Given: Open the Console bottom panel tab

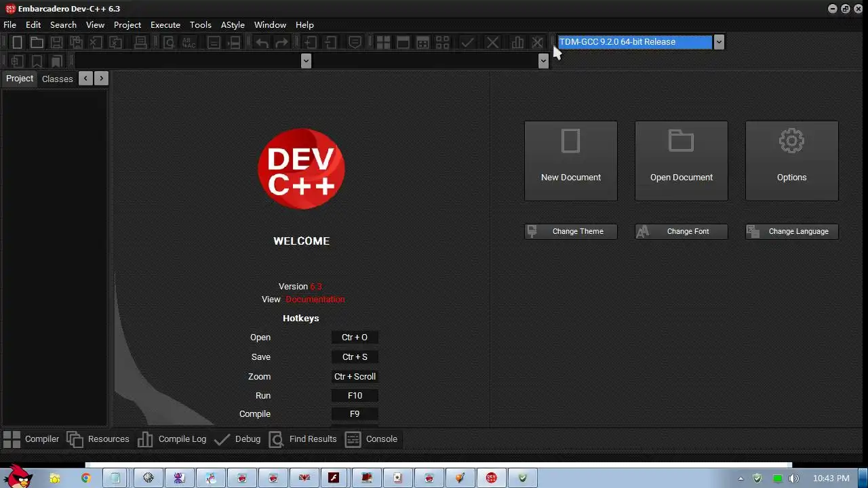Looking at the screenshot, I should (x=372, y=439).
